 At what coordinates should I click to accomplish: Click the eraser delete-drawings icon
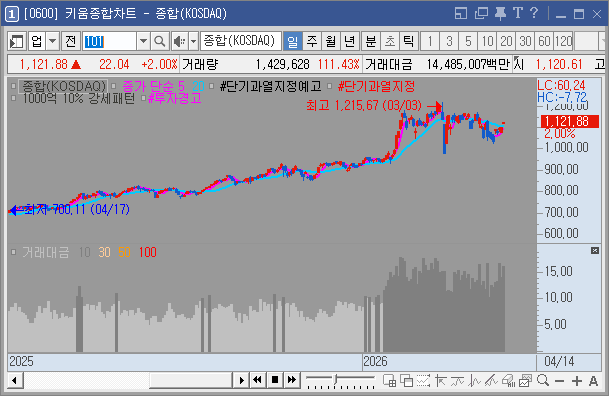(x=508, y=381)
